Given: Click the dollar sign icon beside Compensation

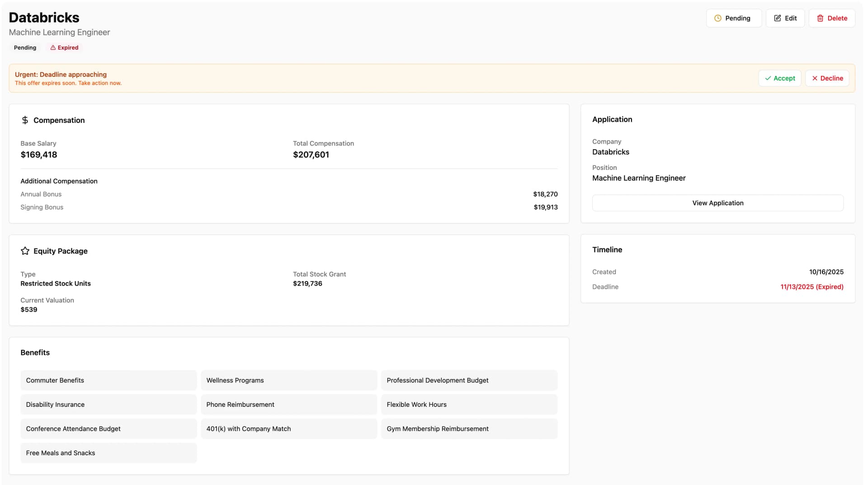Looking at the screenshot, I should click(25, 120).
